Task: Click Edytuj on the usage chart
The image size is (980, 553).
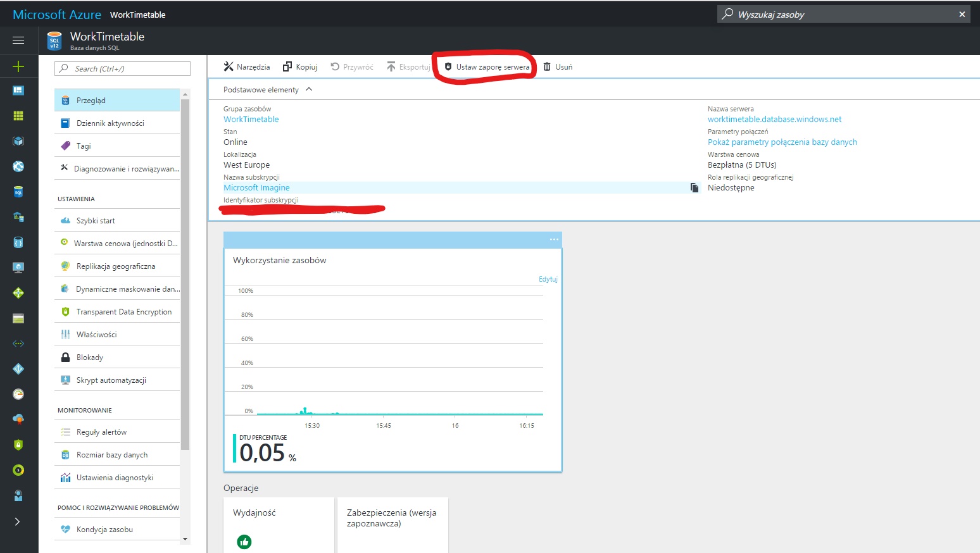Action: pyautogui.click(x=548, y=279)
